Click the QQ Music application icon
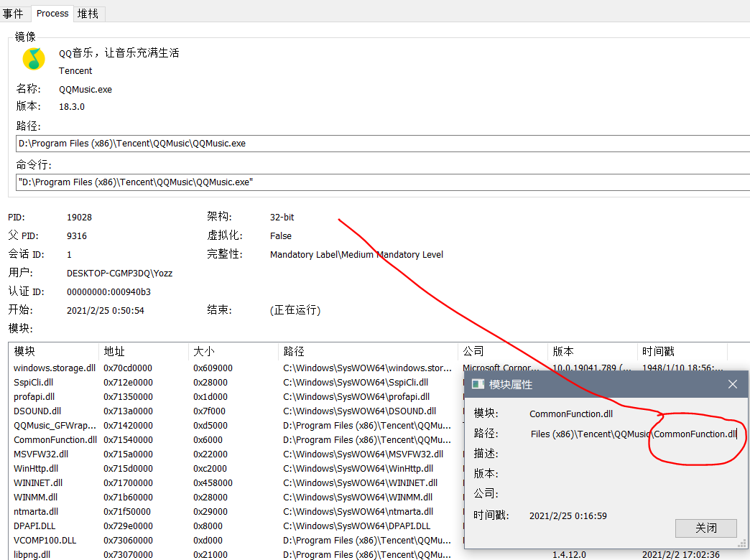The height and width of the screenshot is (560, 750). 34,59
